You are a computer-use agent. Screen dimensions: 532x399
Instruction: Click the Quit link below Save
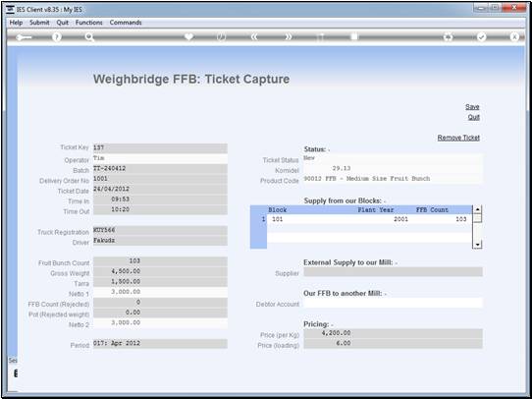coord(474,117)
